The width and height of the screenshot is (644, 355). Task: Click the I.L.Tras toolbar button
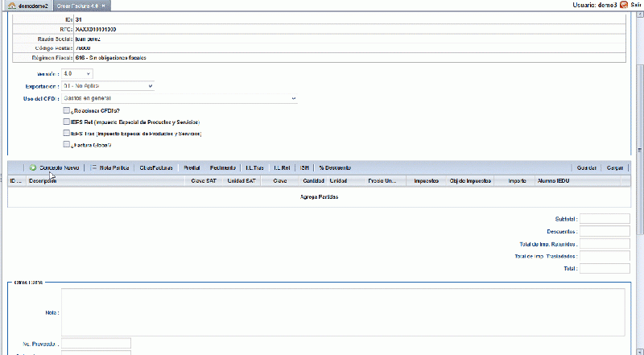[x=254, y=167]
